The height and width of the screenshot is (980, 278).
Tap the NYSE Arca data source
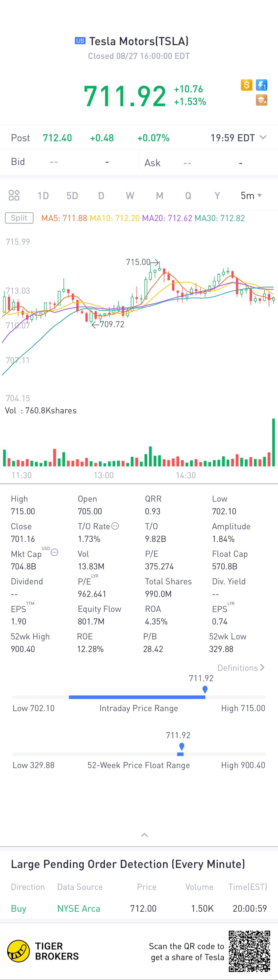78,908
